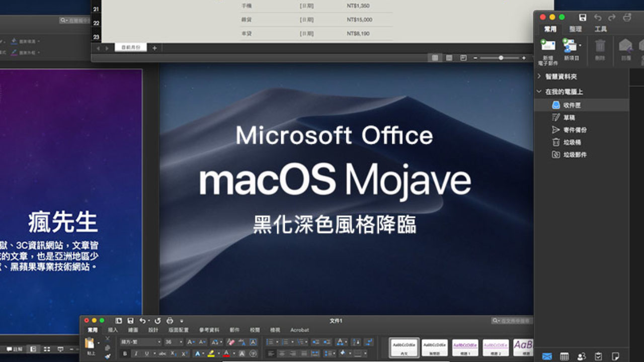Increase indent in Word paragraph tools
The height and width of the screenshot is (362, 644).
point(327,342)
